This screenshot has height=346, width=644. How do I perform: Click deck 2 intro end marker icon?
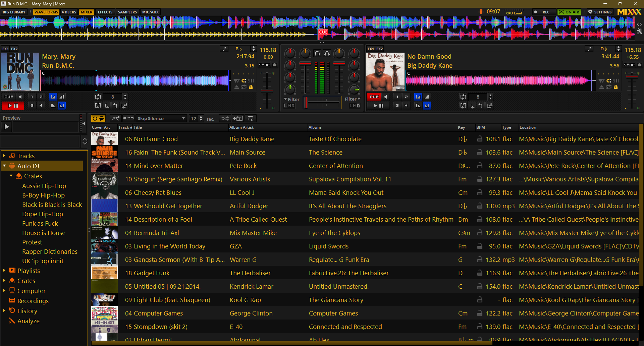[x=427, y=97]
